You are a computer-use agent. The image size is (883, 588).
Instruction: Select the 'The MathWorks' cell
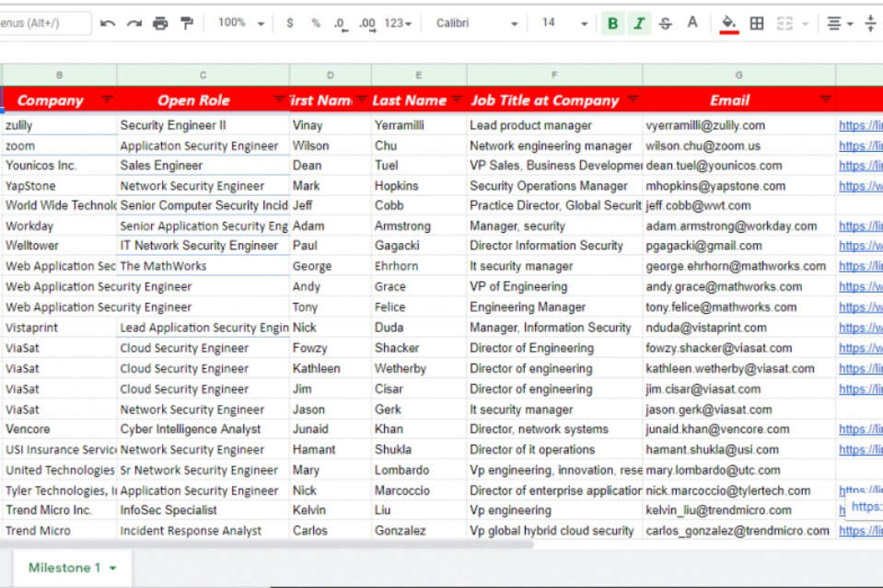coord(203,266)
